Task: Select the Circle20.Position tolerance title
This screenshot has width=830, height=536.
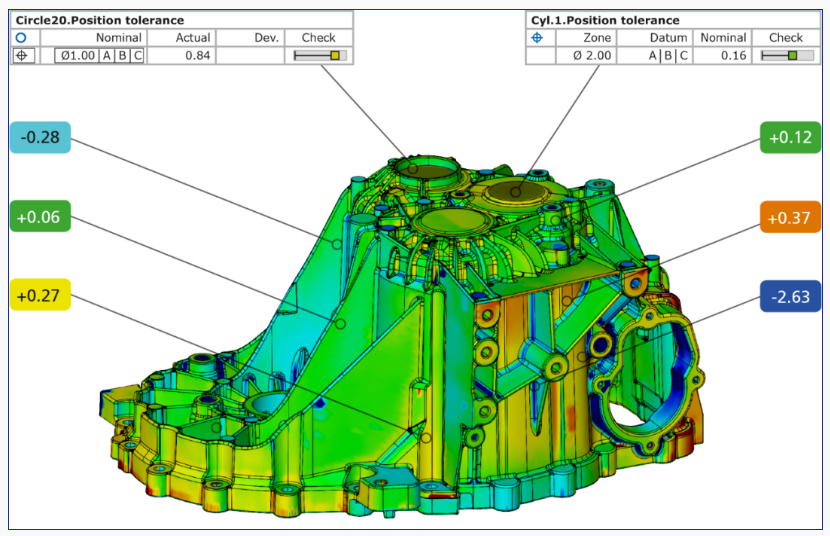Action: coord(100,20)
